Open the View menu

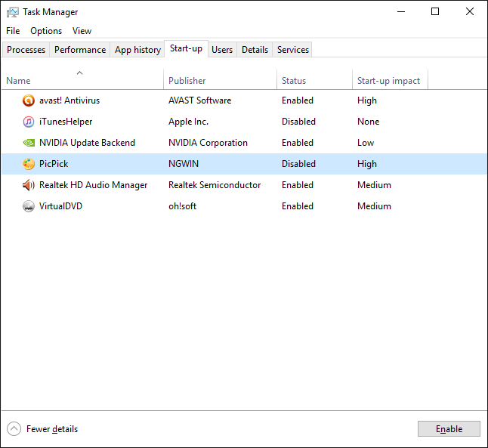click(x=82, y=31)
